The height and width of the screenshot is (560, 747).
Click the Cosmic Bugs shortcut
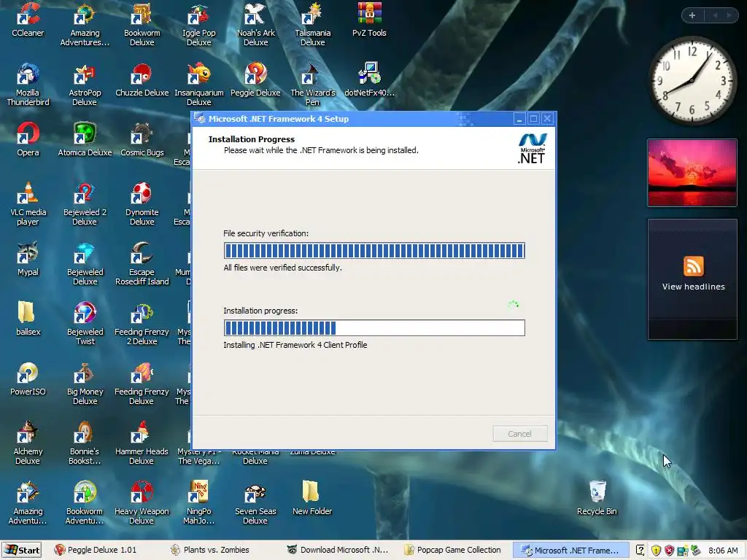tap(142, 134)
